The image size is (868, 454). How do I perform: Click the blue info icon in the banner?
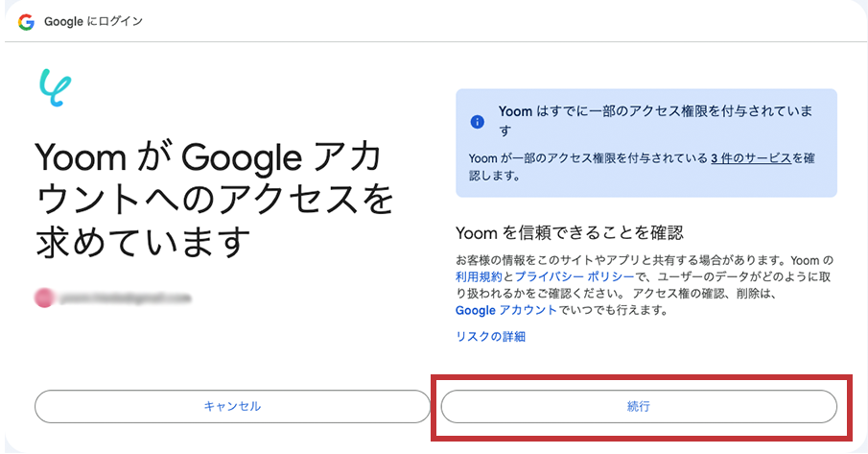tap(477, 122)
